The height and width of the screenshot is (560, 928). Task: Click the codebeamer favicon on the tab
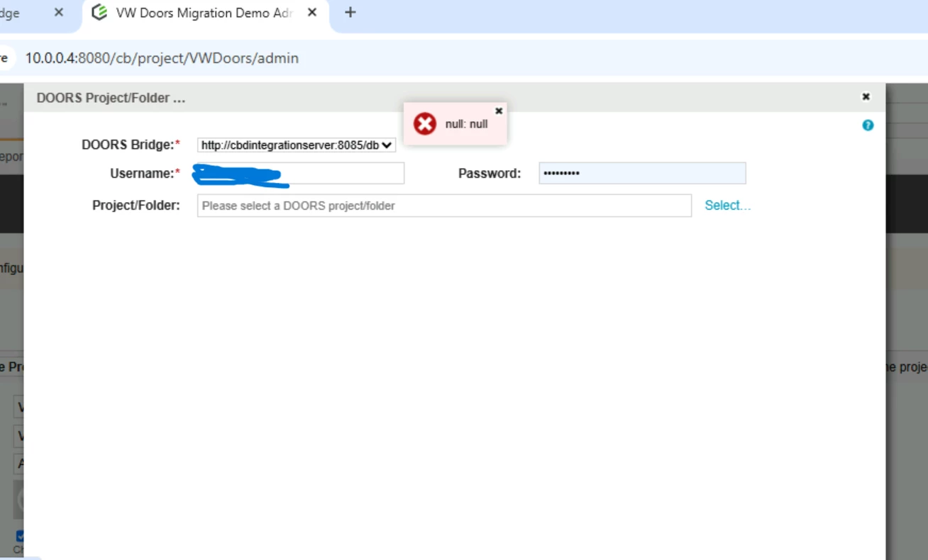click(100, 13)
